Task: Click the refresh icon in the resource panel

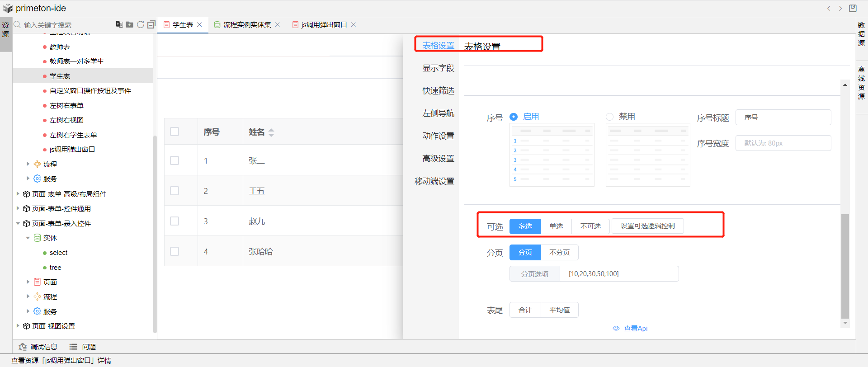Action: [141, 24]
